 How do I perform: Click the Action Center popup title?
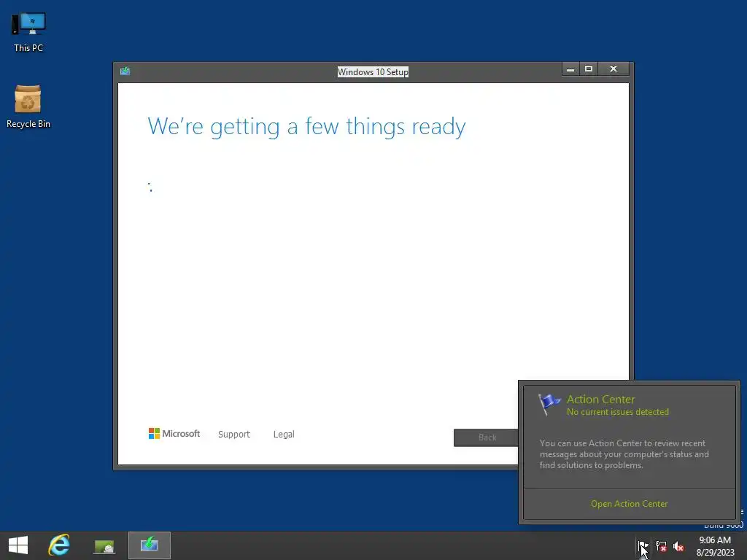tap(601, 399)
